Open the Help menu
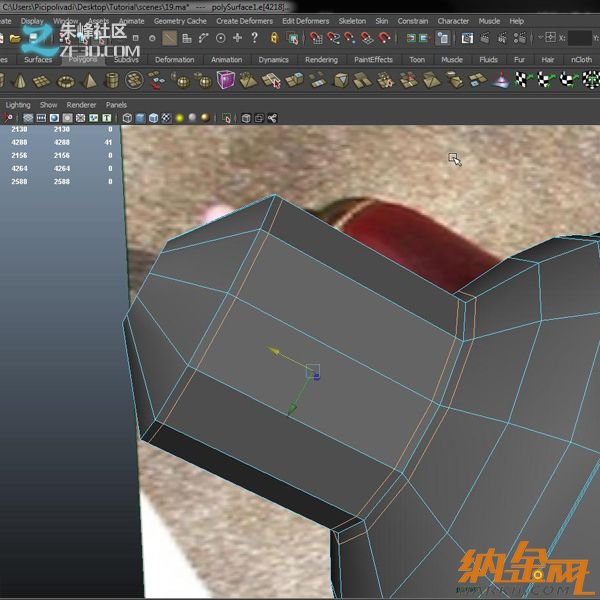600x600 pixels. coord(517,21)
